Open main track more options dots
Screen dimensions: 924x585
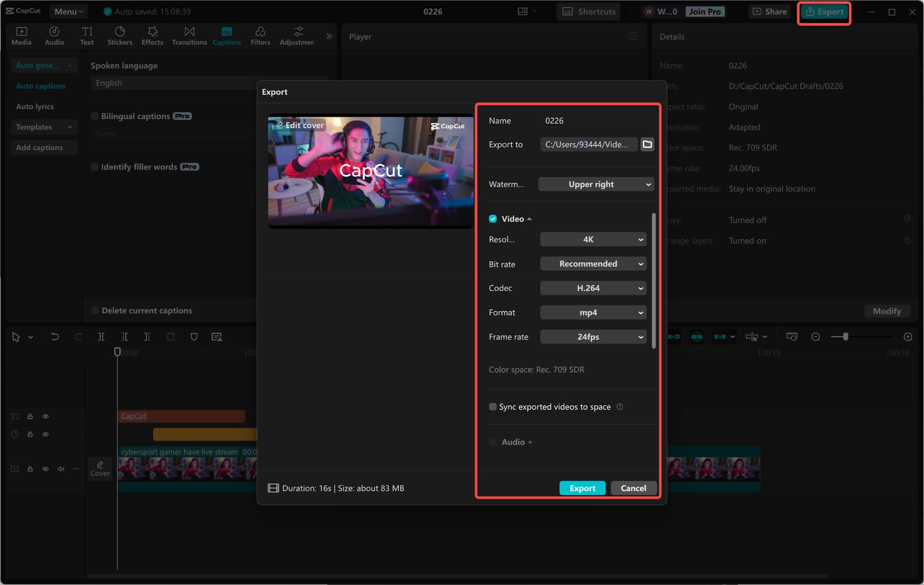coord(76,469)
